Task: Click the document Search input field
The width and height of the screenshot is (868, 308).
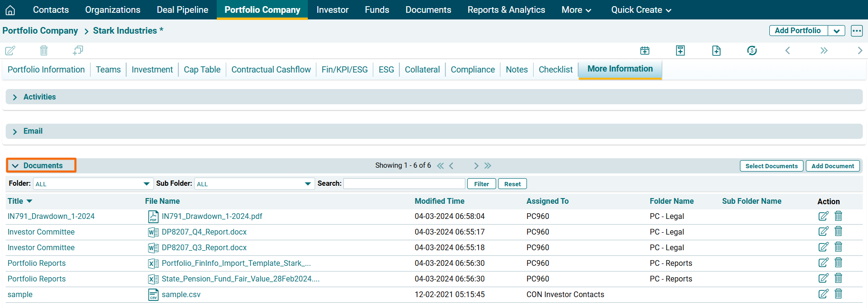Action: click(404, 184)
